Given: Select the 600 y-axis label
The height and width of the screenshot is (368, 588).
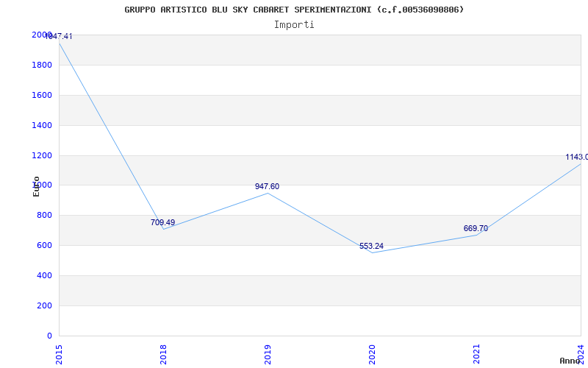Looking at the screenshot, I should pos(44,245).
